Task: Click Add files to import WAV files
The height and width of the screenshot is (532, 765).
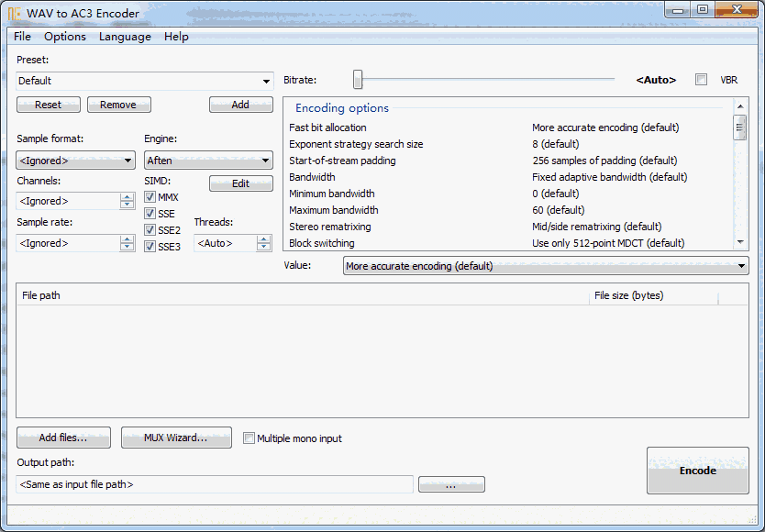Action: coord(62,438)
